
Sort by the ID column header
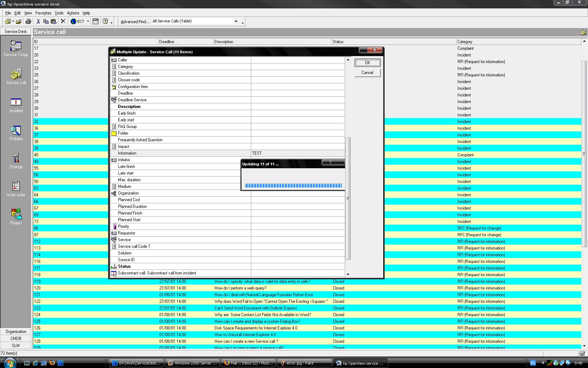tap(96, 42)
